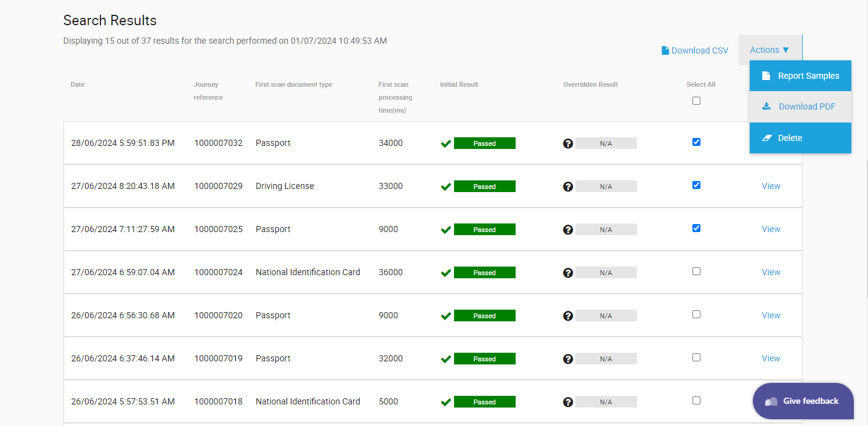Image resolution: width=868 pixels, height=426 pixels.
Task: Click green checkmark icon for journey 1000007029
Action: [x=446, y=187]
